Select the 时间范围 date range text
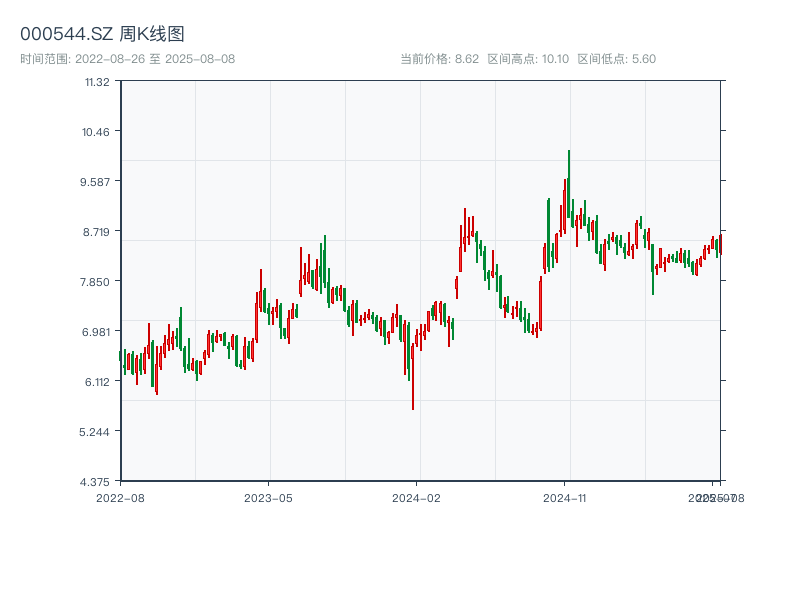 [x=128, y=59]
